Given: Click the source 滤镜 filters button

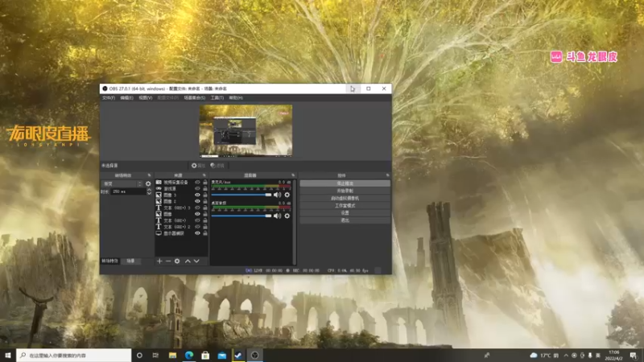Looking at the screenshot, I should [x=217, y=166].
